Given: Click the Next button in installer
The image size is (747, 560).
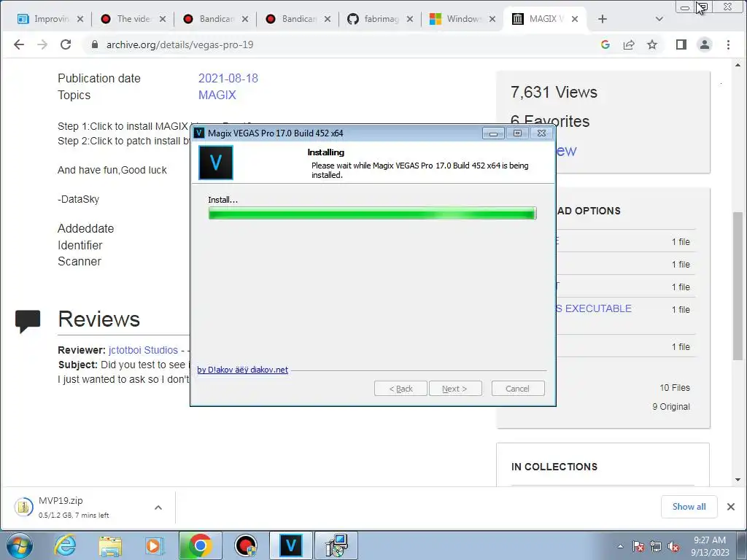Looking at the screenshot, I should click(455, 389).
